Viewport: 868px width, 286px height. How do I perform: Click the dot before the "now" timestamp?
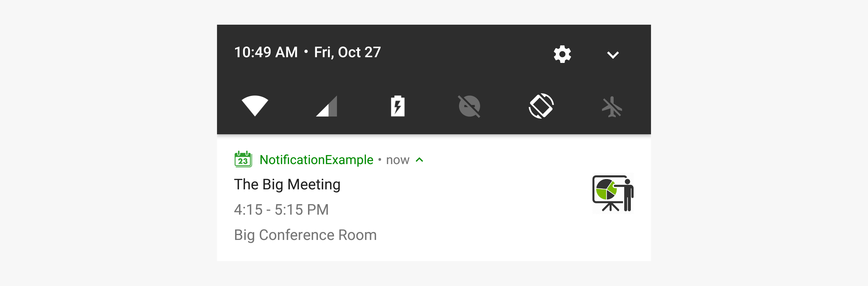tap(380, 160)
